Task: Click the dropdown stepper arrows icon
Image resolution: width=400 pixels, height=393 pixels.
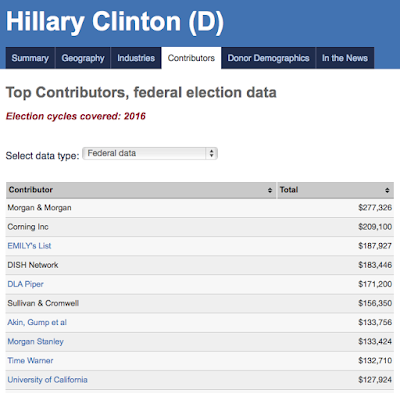Action: click(211, 153)
